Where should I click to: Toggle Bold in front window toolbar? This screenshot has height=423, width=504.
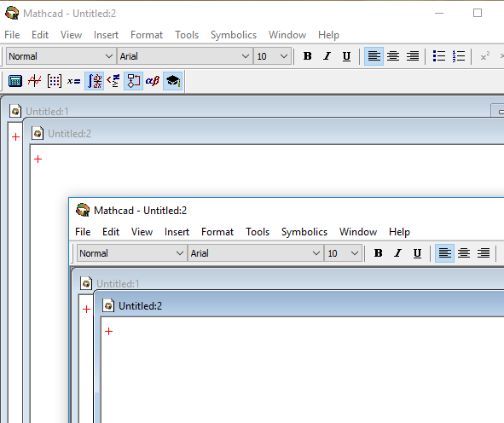coord(379,253)
